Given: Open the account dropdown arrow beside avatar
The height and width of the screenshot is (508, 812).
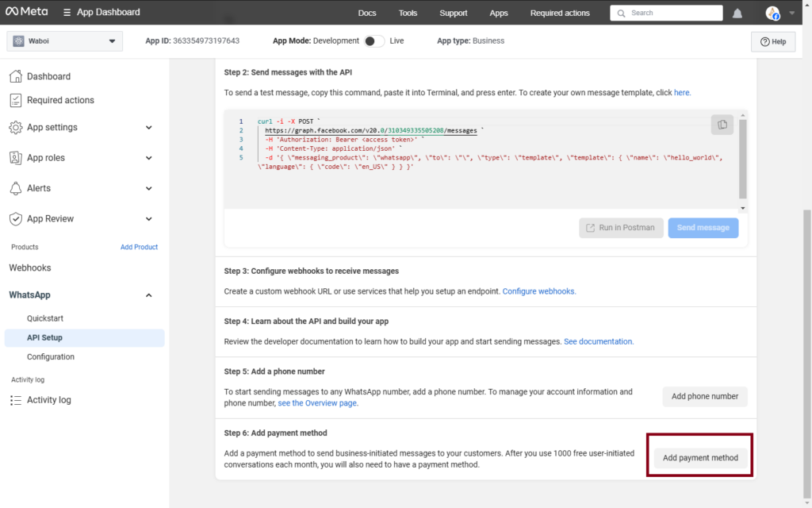Looking at the screenshot, I should coord(792,13).
